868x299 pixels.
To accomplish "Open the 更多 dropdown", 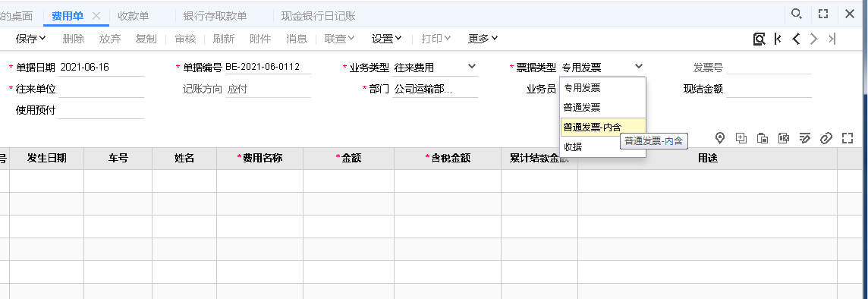I will (483, 39).
